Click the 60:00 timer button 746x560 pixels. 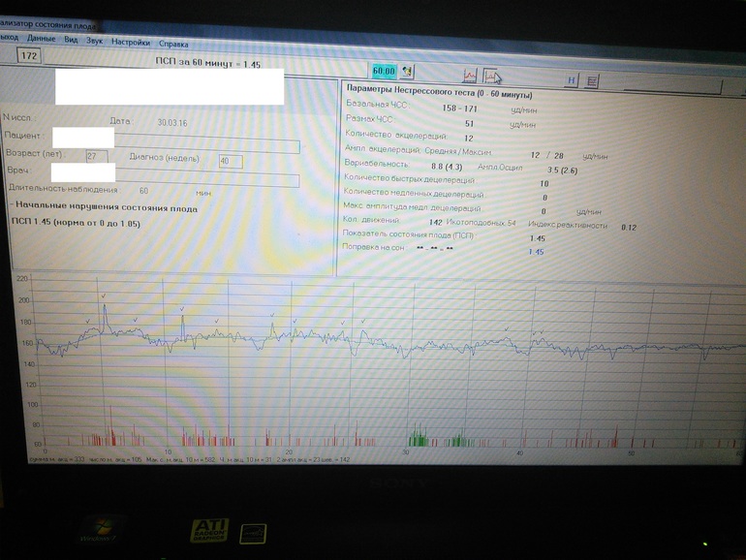[x=384, y=72]
